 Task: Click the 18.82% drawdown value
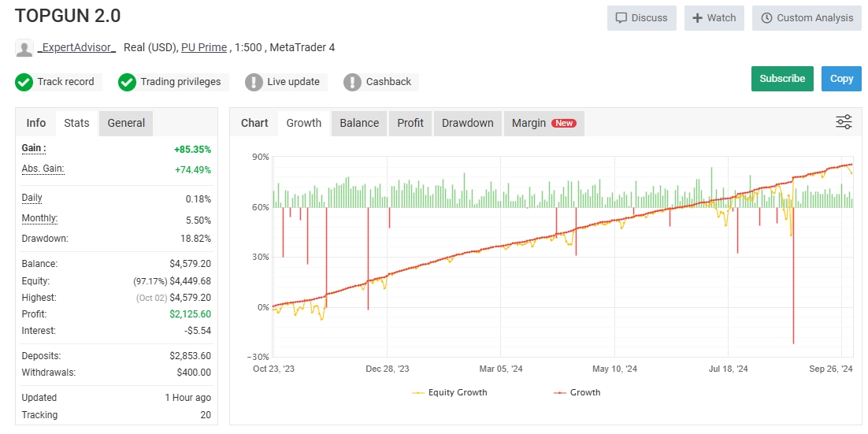click(x=195, y=239)
